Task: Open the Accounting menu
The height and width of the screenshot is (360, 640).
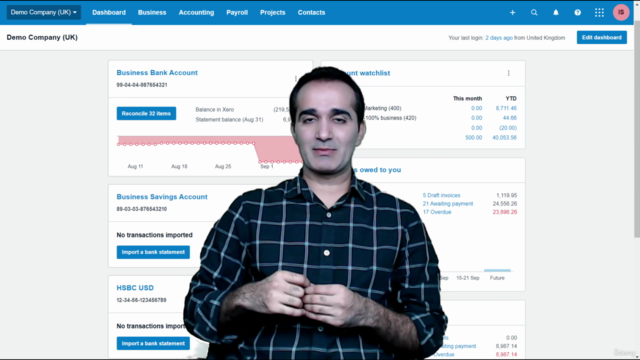Action: 196,13
